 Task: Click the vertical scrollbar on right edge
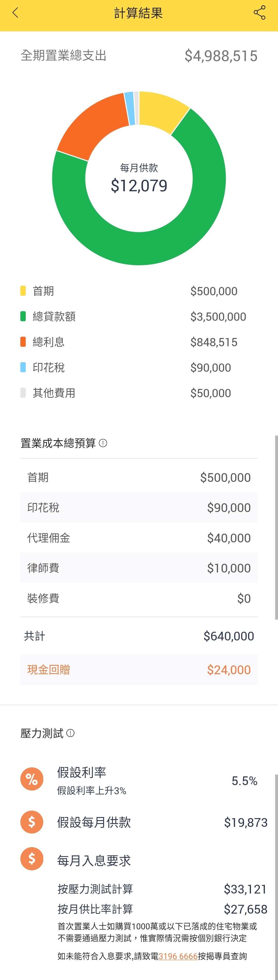pos(276,527)
